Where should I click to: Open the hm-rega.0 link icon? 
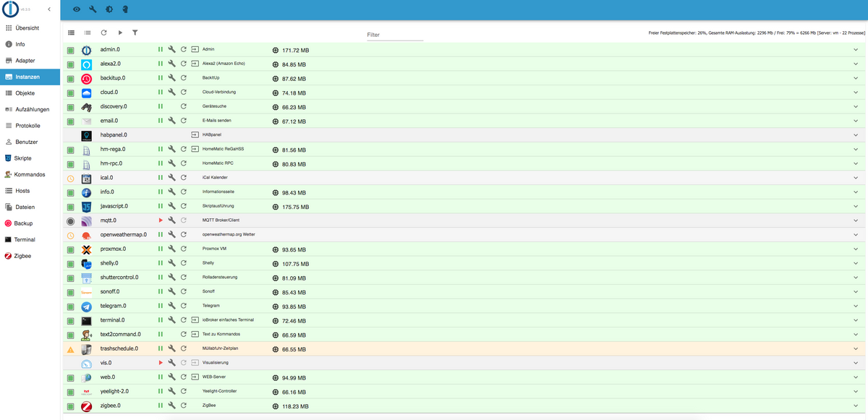coord(195,149)
